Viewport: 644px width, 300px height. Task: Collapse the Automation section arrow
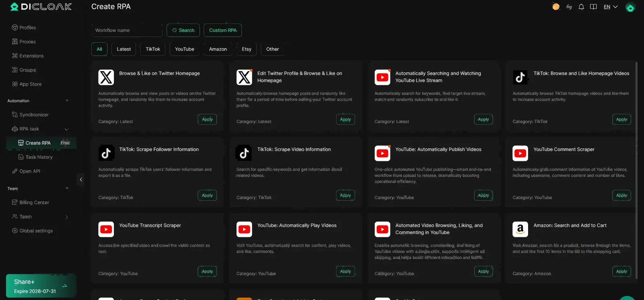(x=67, y=101)
